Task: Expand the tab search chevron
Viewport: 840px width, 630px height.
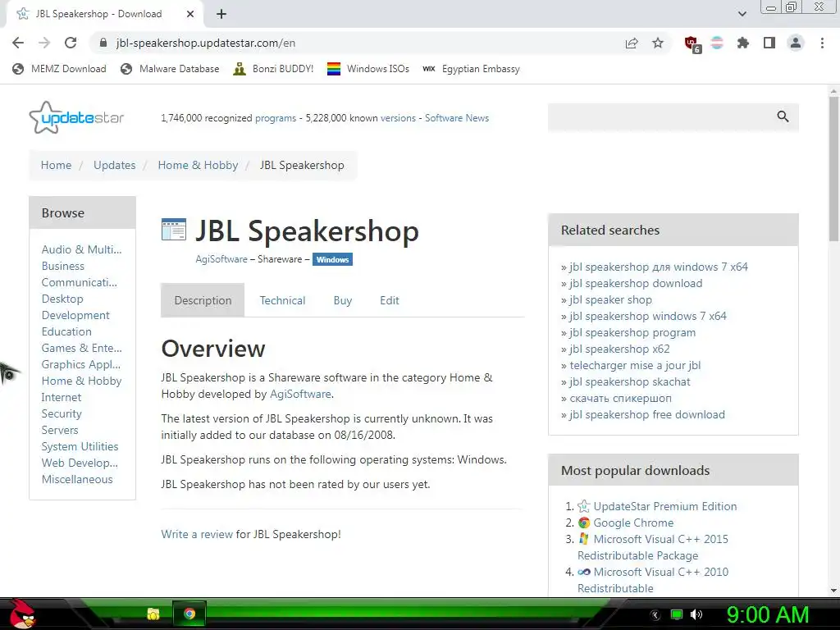Action: [x=742, y=14]
